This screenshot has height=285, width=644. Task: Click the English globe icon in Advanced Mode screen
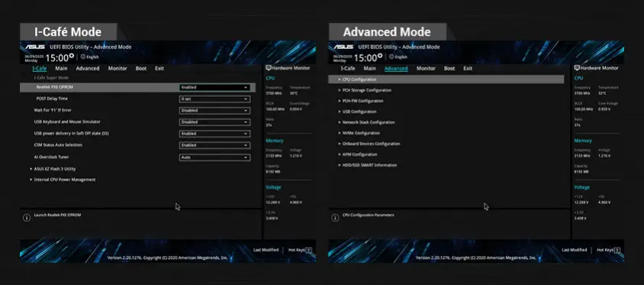[x=391, y=57]
